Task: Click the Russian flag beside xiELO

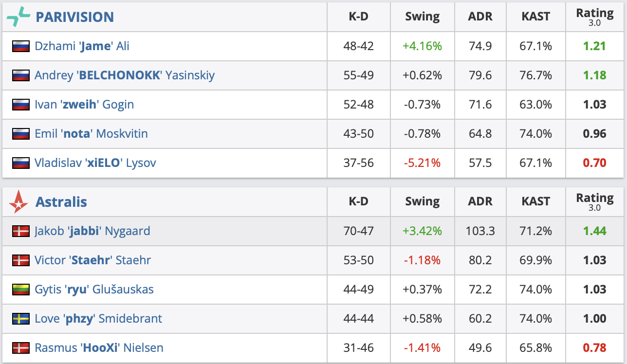Action: click(21, 163)
